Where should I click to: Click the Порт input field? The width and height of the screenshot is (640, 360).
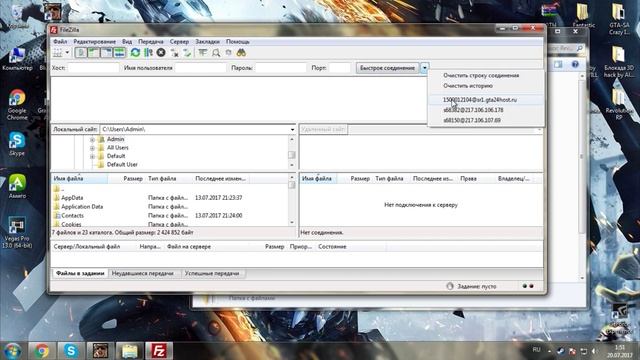click(x=340, y=68)
